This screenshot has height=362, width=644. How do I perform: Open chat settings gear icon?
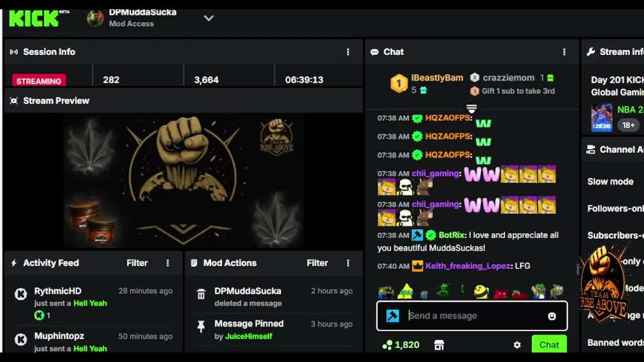[517, 345]
